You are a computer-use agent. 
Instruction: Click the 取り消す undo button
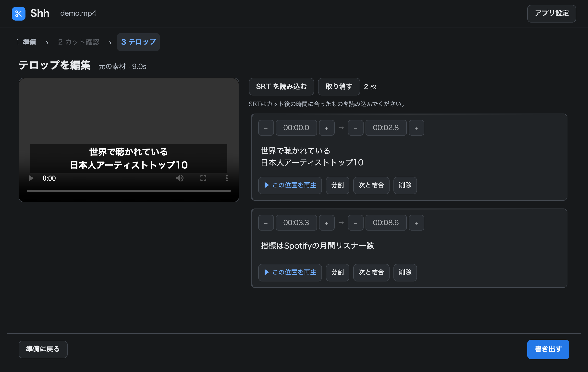339,87
